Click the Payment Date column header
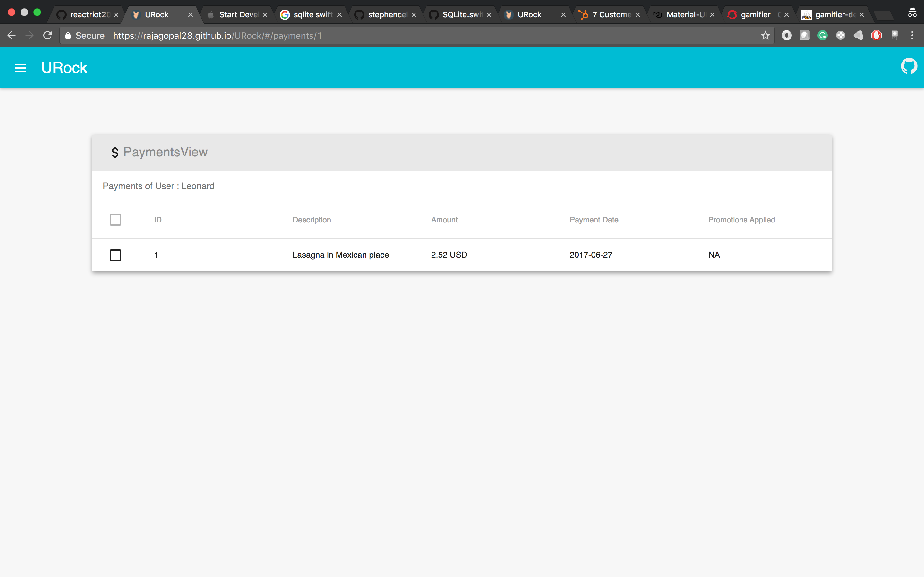 pyautogui.click(x=594, y=220)
